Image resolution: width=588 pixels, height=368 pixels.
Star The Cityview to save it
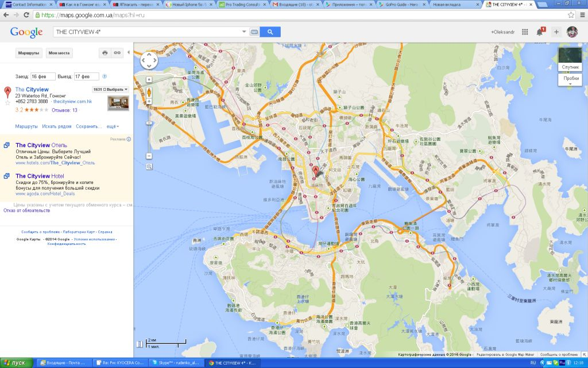click(x=7, y=102)
